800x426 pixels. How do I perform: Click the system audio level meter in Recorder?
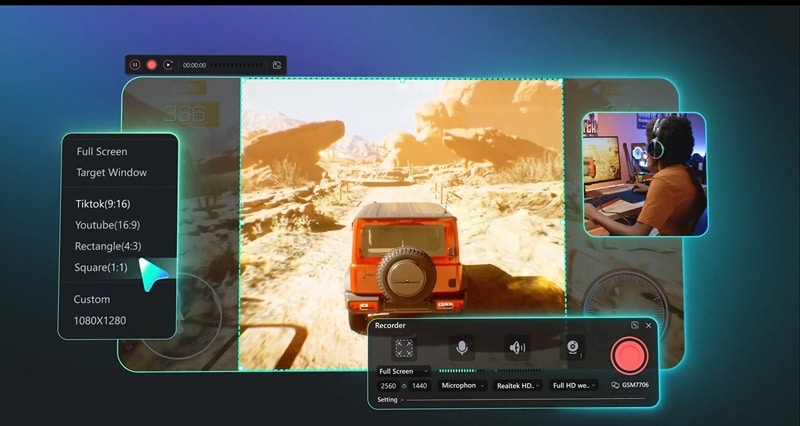[x=518, y=371]
